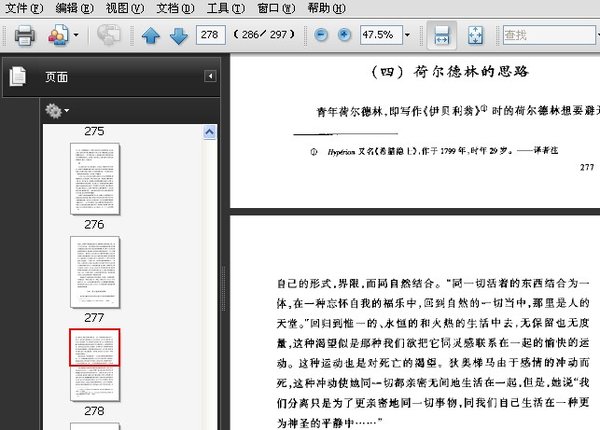Viewport: 600px width, 430px height.
Task: Open the 文档 (Document) menu
Action: (x=175, y=8)
